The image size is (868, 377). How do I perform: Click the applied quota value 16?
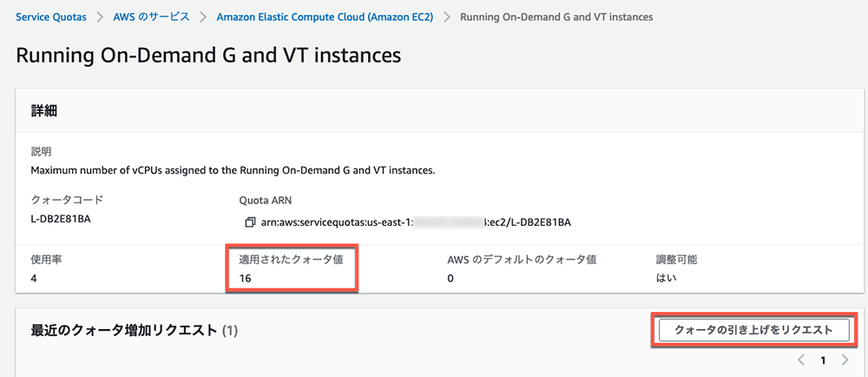coord(246,279)
